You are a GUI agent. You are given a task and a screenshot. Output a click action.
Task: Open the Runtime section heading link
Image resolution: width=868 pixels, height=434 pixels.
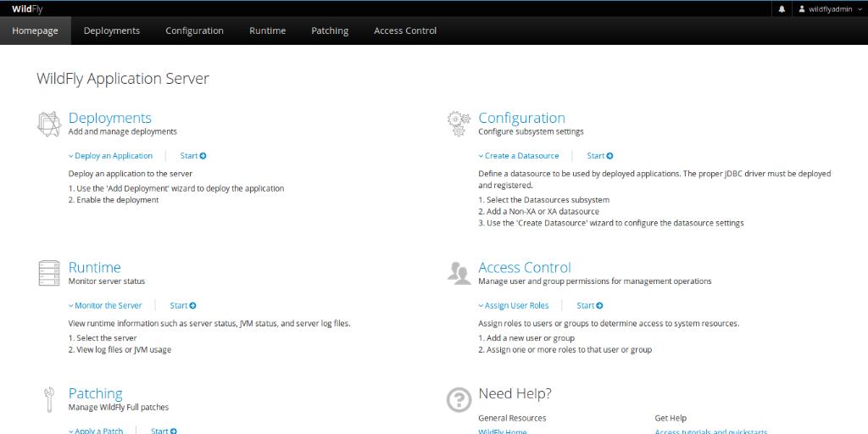click(95, 267)
